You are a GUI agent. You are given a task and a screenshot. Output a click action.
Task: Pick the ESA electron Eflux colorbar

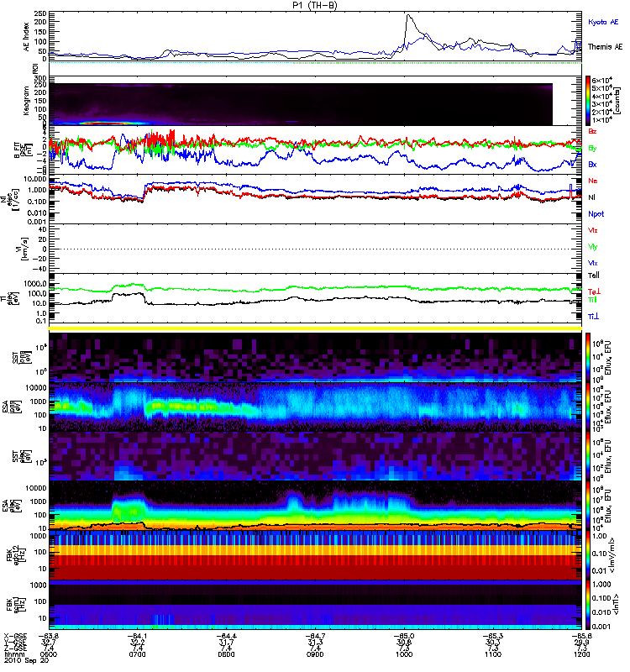click(588, 506)
